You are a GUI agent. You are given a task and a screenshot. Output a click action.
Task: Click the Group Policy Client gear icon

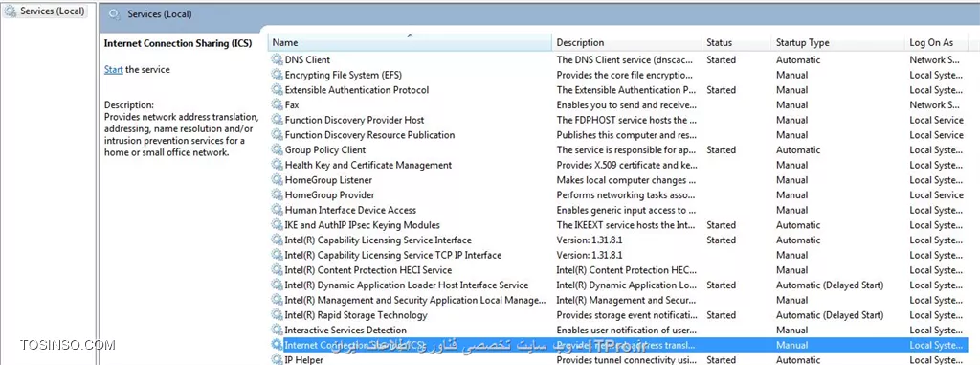click(277, 150)
